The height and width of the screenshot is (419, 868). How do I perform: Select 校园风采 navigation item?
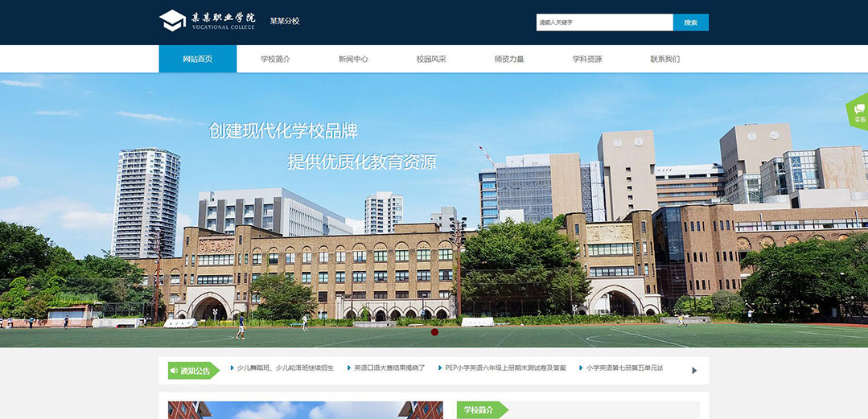coord(431,59)
